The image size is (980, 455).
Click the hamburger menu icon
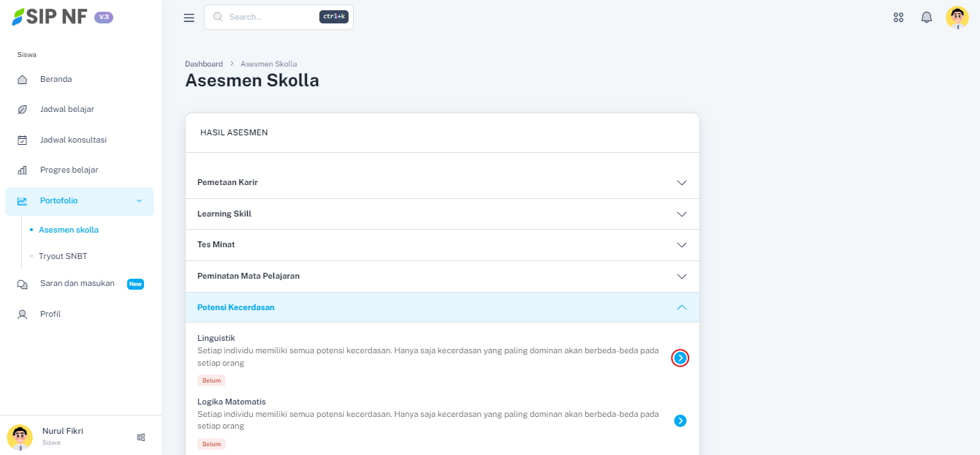(189, 18)
